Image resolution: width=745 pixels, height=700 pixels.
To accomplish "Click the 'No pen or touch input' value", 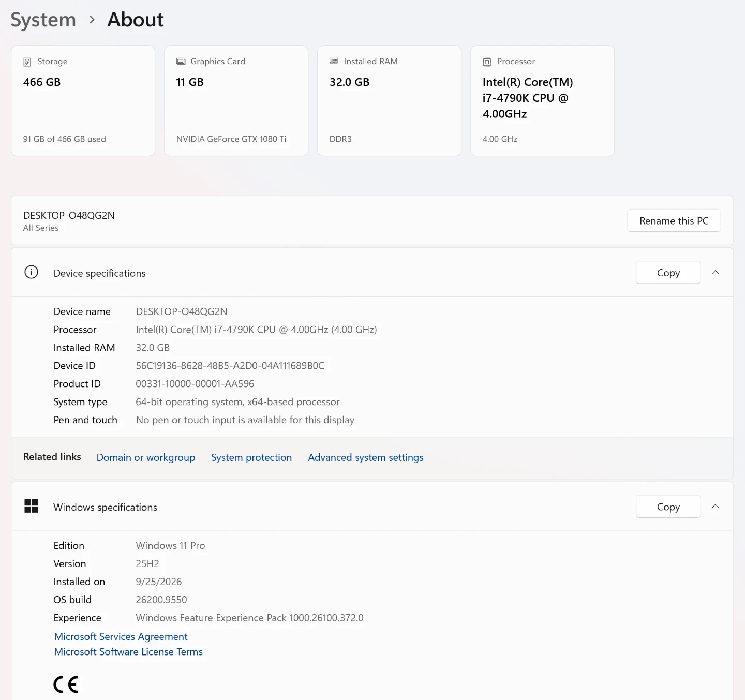I will pos(245,420).
